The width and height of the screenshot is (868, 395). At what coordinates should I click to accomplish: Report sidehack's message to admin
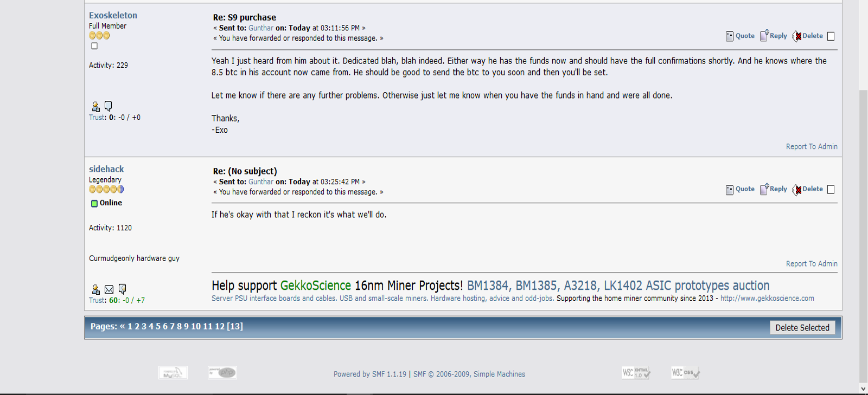tap(812, 263)
